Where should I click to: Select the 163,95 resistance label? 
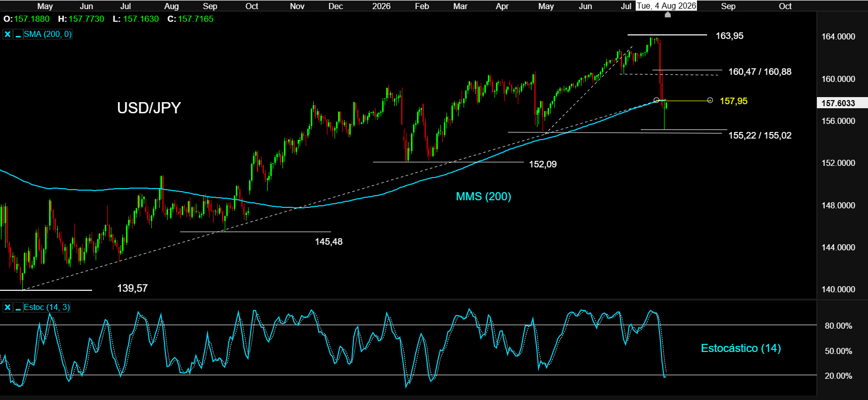729,36
